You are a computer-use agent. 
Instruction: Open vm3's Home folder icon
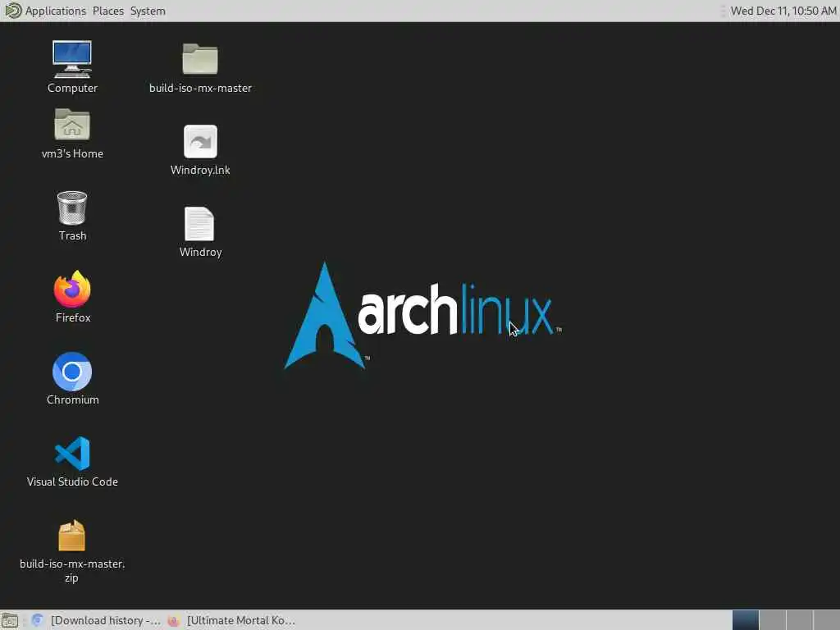[x=72, y=125]
